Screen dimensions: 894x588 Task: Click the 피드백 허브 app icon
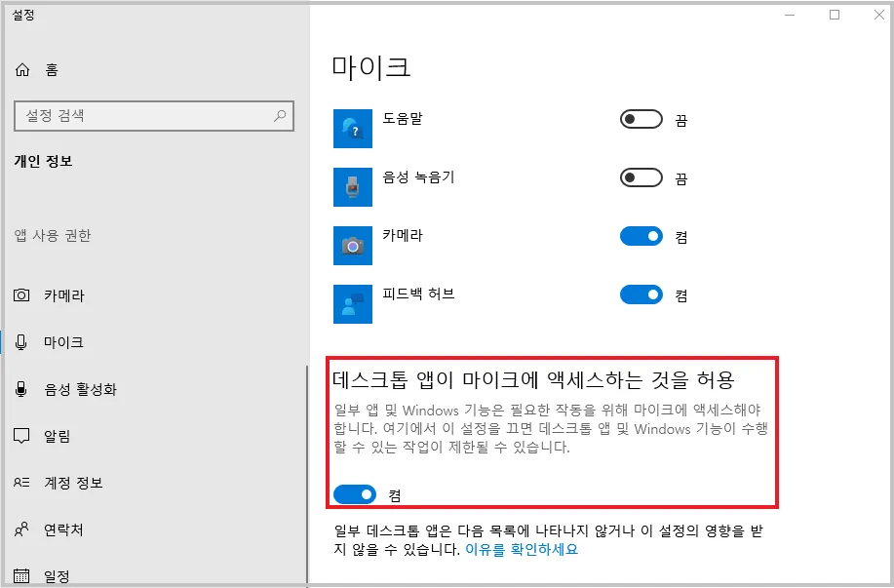(x=352, y=303)
